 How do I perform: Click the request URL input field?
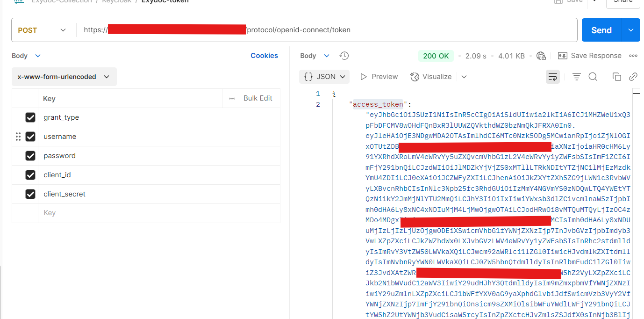[327, 29]
